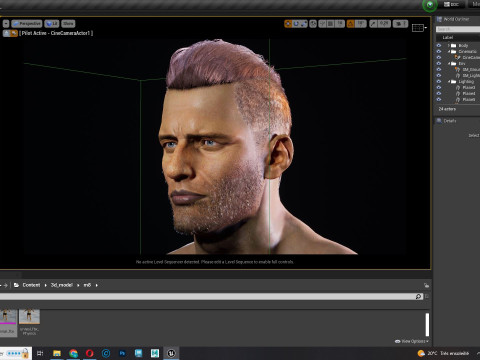Select the first partially visible asset thumbnail

[x=8, y=317]
